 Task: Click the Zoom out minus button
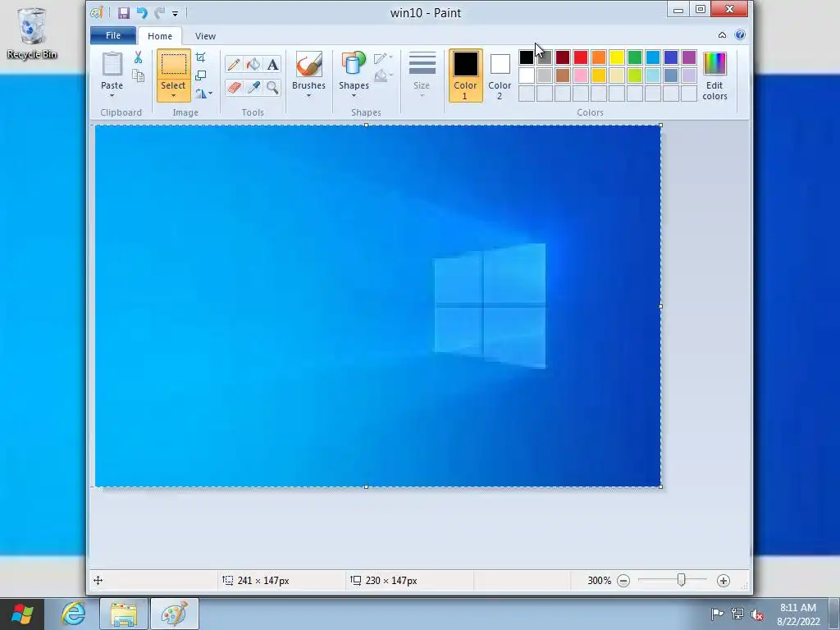point(623,581)
